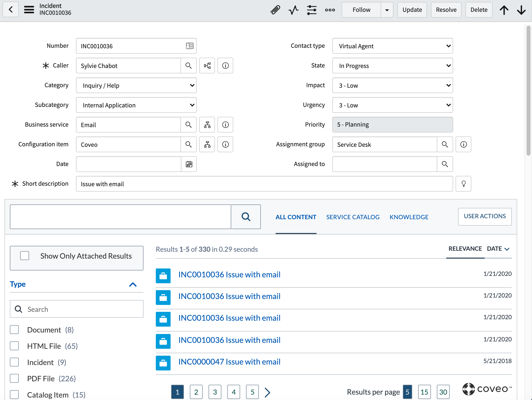This screenshot has height=400, width=532.
Task: Show 15 results per page
Action: tap(425, 392)
